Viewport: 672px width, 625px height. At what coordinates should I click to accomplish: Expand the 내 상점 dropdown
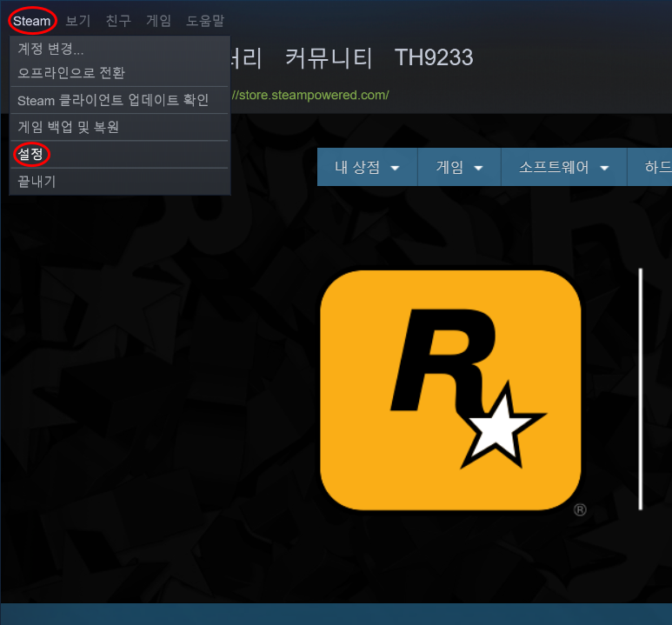coord(367,167)
